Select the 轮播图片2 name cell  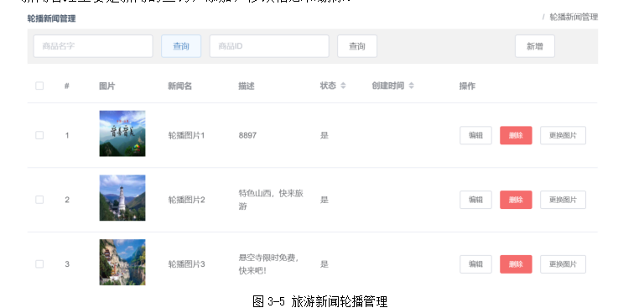coord(186,200)
